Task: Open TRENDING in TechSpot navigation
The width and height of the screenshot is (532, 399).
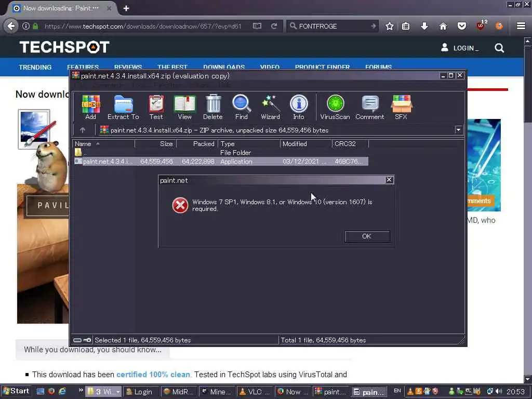Action: pos(35,67)
